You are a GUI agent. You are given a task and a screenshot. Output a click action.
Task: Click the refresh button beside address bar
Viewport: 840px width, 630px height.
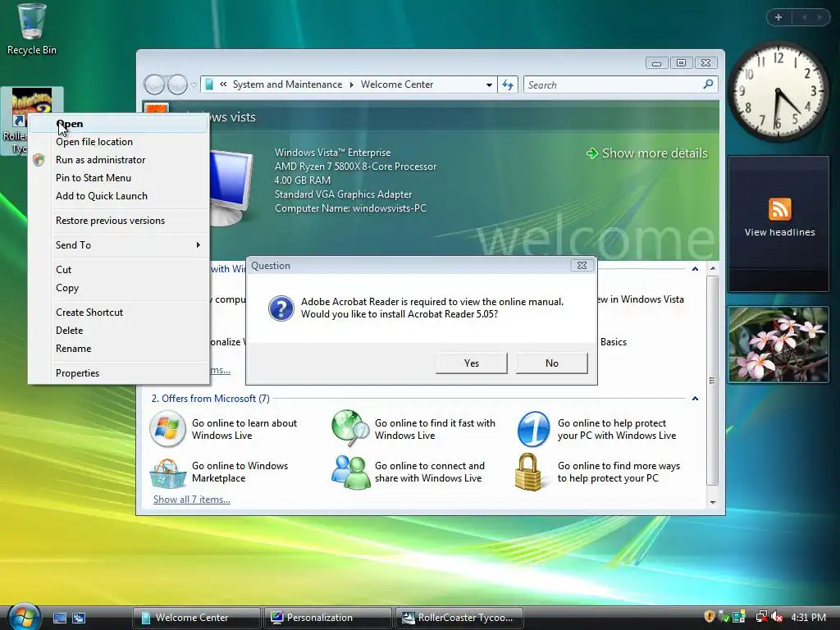click(x=507, y=84)
